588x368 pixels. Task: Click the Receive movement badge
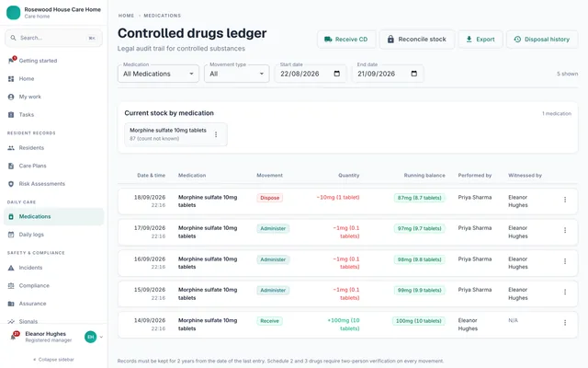[269, 321]
